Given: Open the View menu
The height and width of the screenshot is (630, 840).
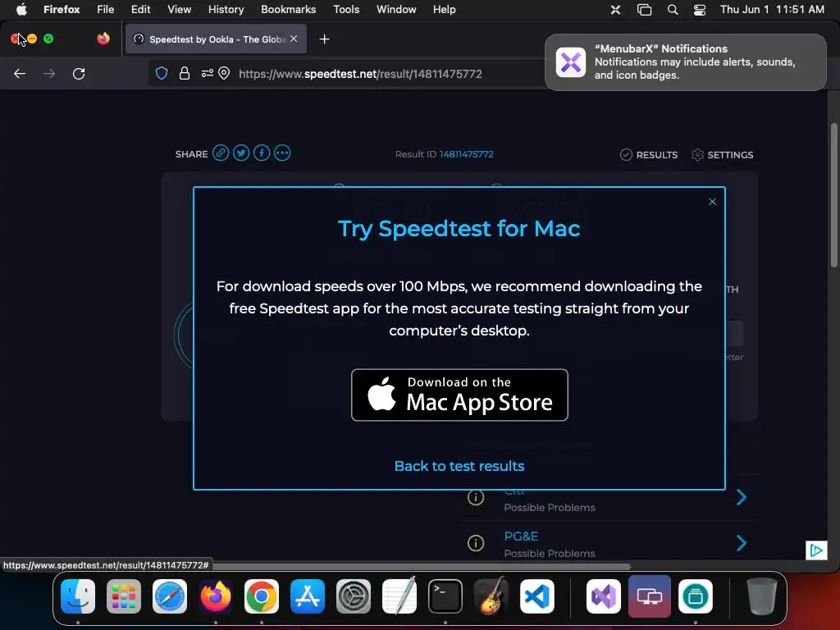Looking at the screenshot, I should pos(179,9).
